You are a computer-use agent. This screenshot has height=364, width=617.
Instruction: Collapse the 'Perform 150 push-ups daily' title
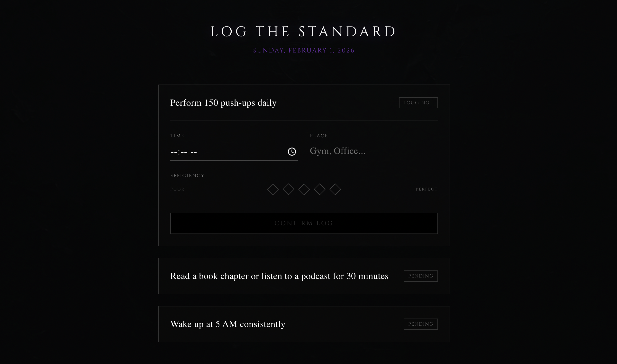click(x=223, y=103)
